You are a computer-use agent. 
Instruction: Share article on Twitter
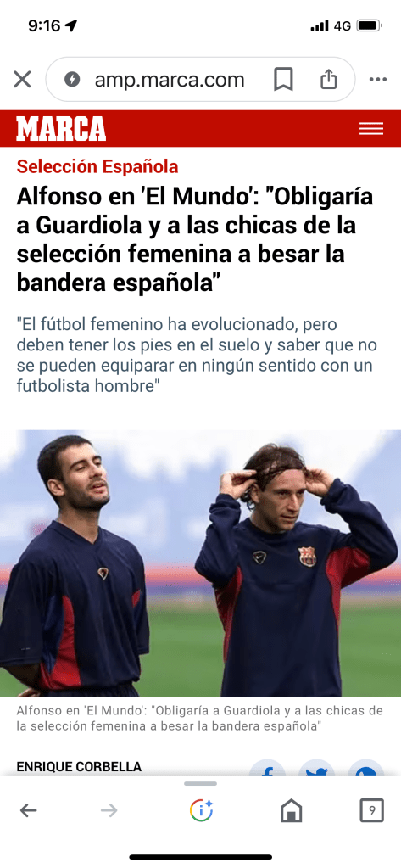(x=316, y=769)
